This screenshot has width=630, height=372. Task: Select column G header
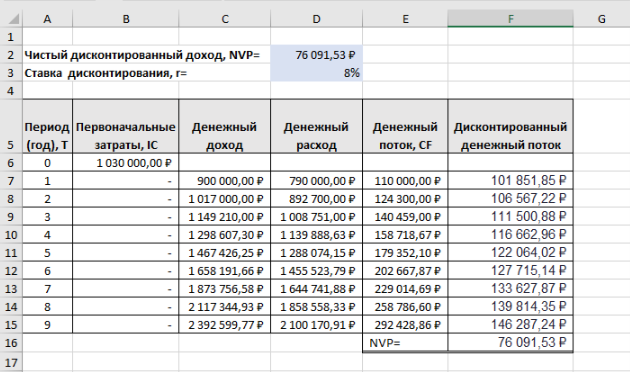(601, 19)
